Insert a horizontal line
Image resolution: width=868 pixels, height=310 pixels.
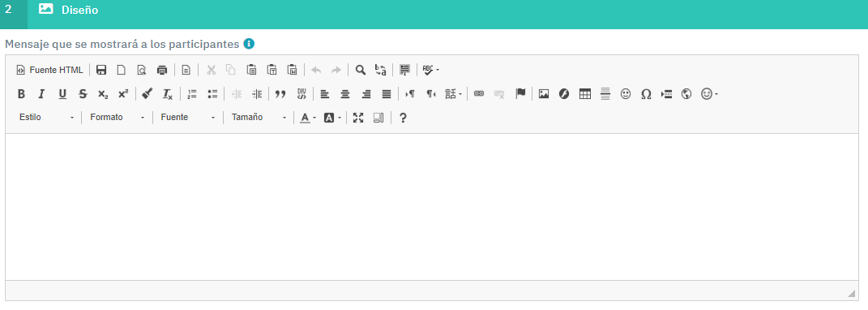pyautogui.click(x=605, y=93)
